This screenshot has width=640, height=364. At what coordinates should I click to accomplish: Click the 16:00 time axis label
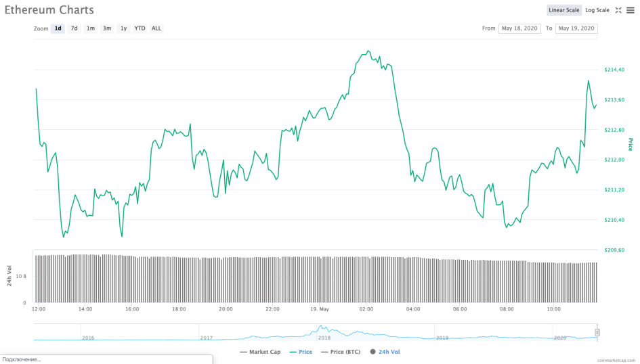132,309
